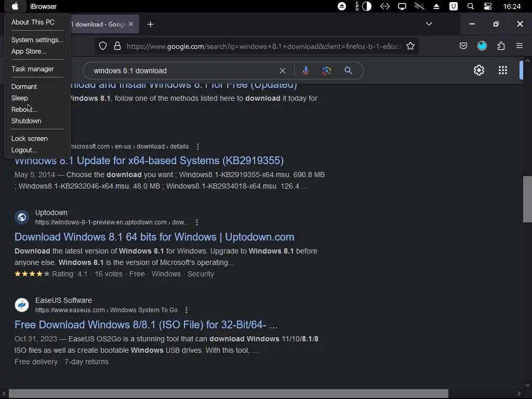Open the display monitor icon in menu bar
This screenshot has width=532, height=399.
click(x=402, y=6)
